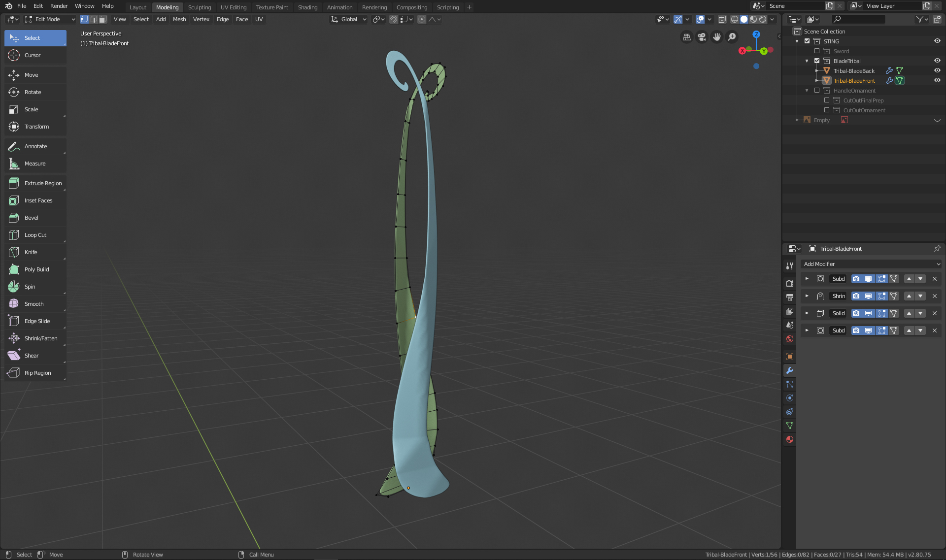Click the outliner search field
The image size is (946, 560).
858,19
